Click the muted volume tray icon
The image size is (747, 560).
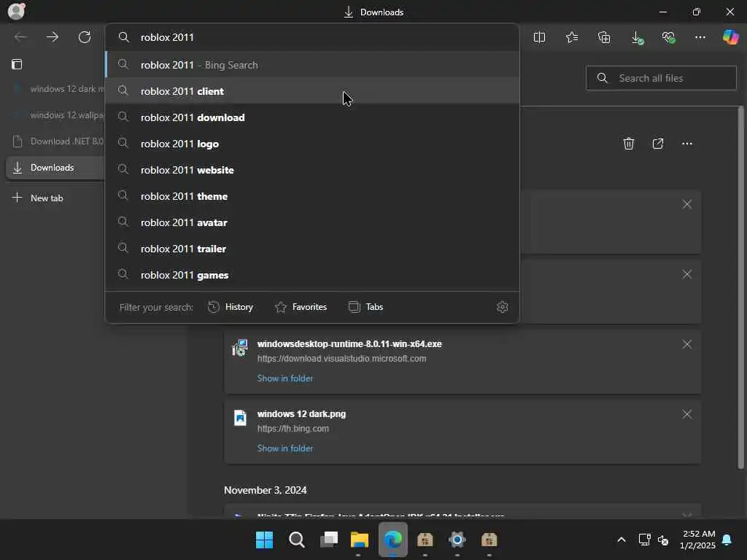tap(662, 540)
